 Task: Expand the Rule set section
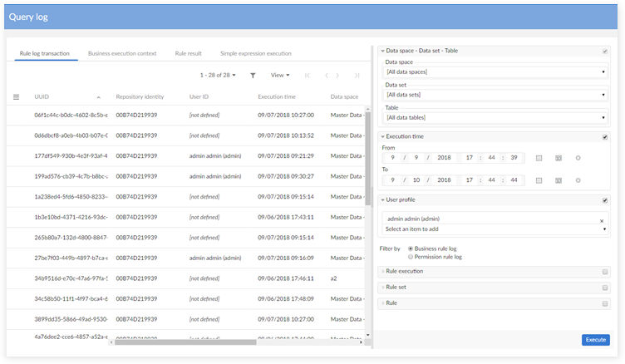pos(382,288)
